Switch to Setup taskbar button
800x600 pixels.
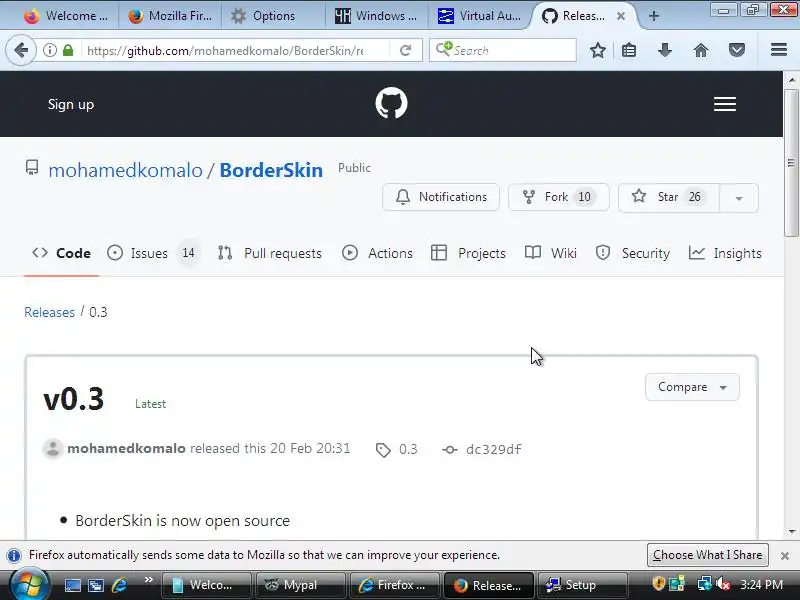(581, 585)
